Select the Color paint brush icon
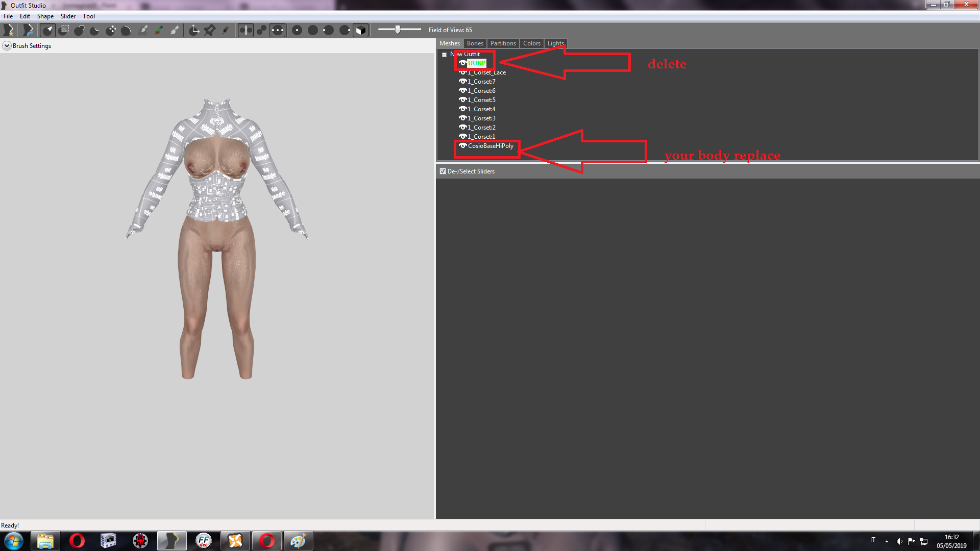The image size is (980, 551). tap(159, 30)
